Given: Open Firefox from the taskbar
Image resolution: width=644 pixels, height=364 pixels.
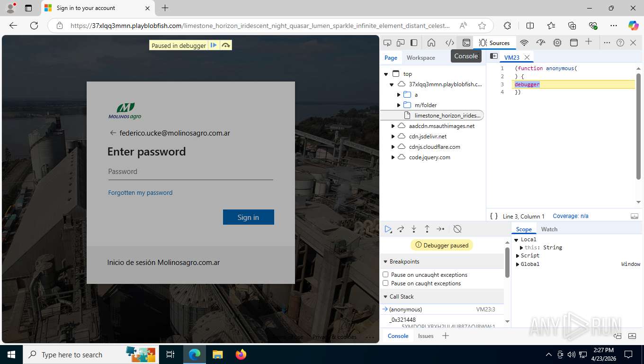Looking at the screenshot, I should coord(241,355).
